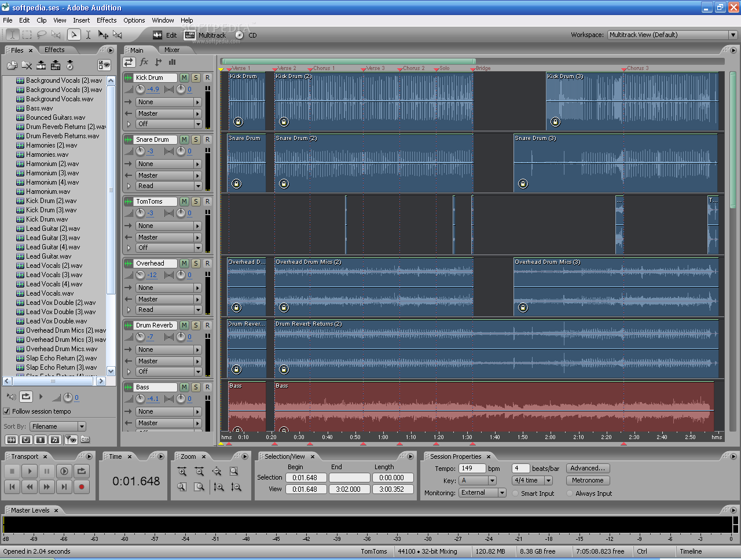Click Files panel preview volume knob
Image resolution: width=741 pixels, height=560 pixels.
click(x=68, y=397)
